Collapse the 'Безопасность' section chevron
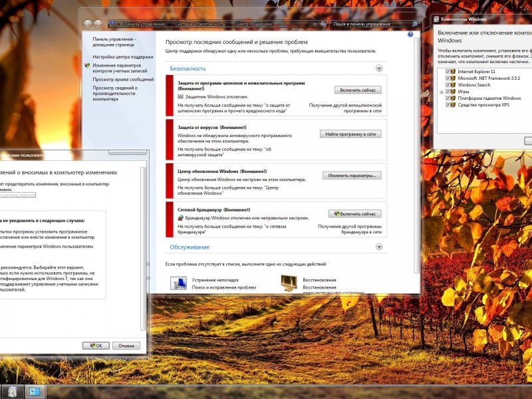The height and width of the screenshot is (399, 532). coord(379,68)
